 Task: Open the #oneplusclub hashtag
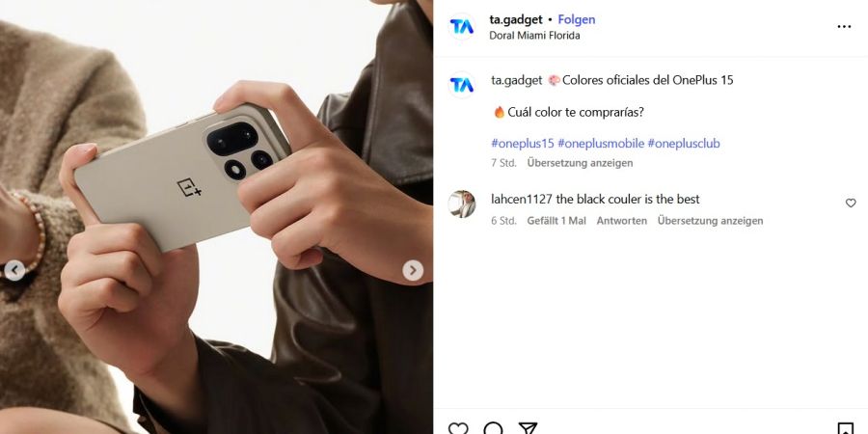coord(684,144)
